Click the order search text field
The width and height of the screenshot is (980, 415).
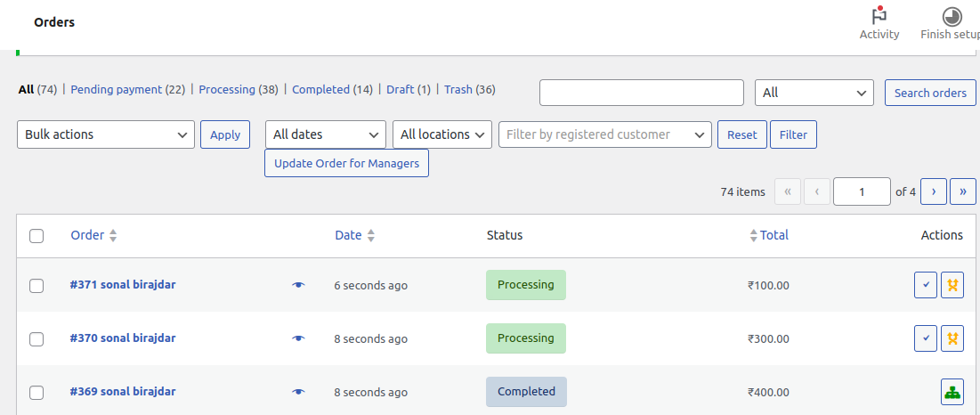641,93
